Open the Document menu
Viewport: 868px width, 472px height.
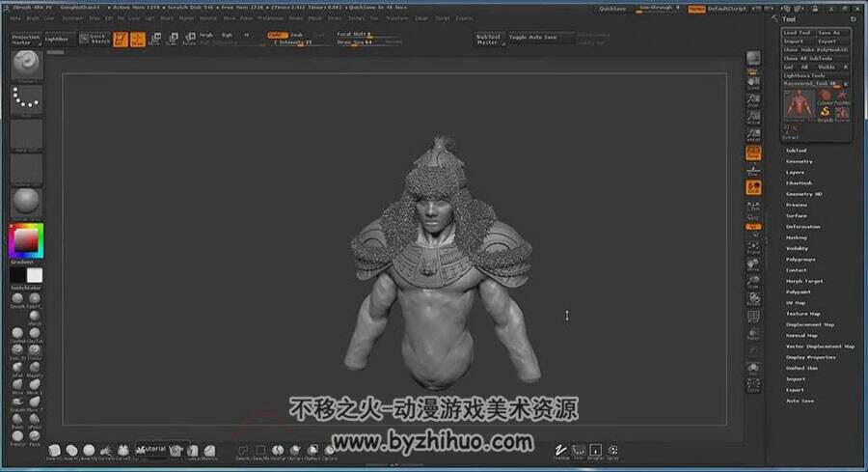[x=72, y=18]
